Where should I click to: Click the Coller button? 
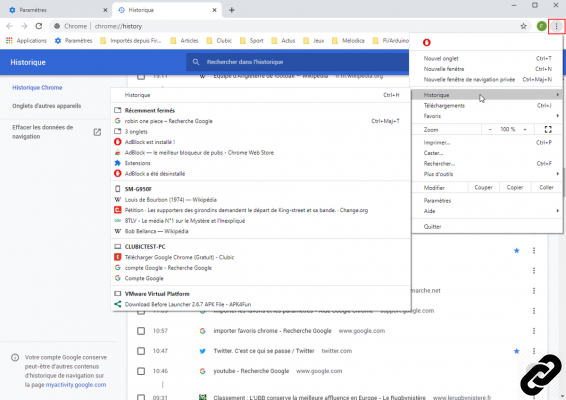pos(546,187)
